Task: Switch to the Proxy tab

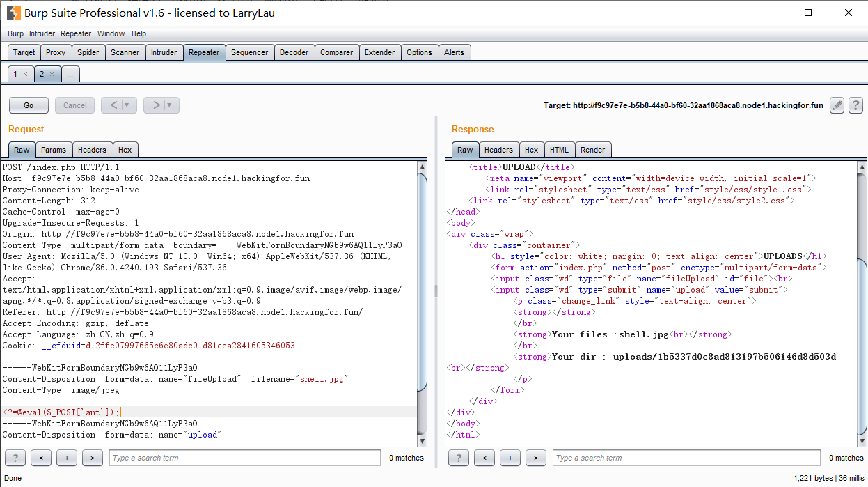Action: [x=56, y=52]
